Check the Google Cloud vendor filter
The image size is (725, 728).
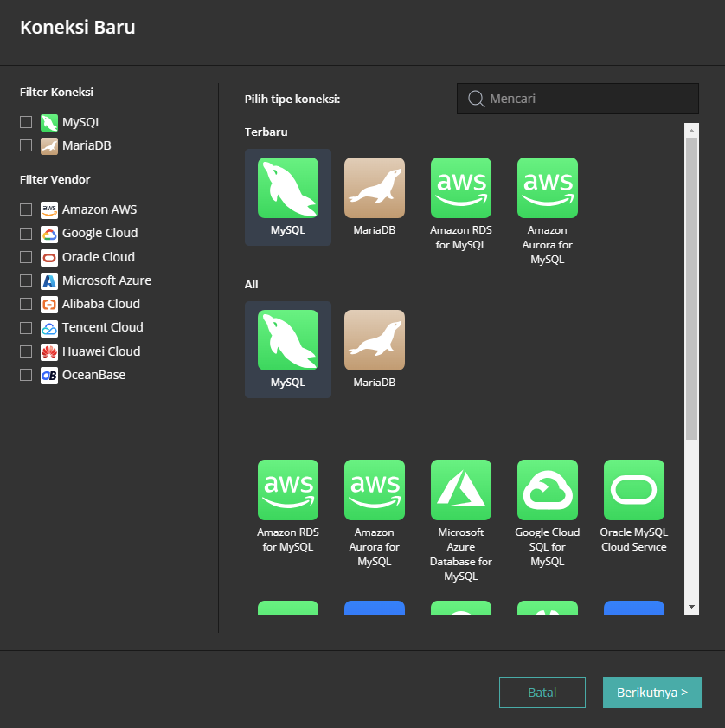click(26, 233)
